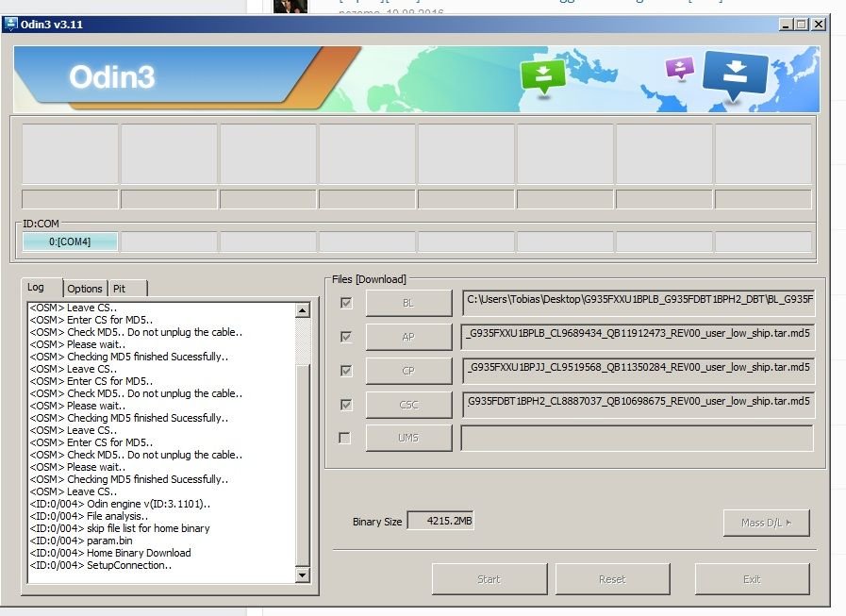The image size is (846, 616).
Task: Uncheck the BL file checkbox
Action: [x=346, y=303]
